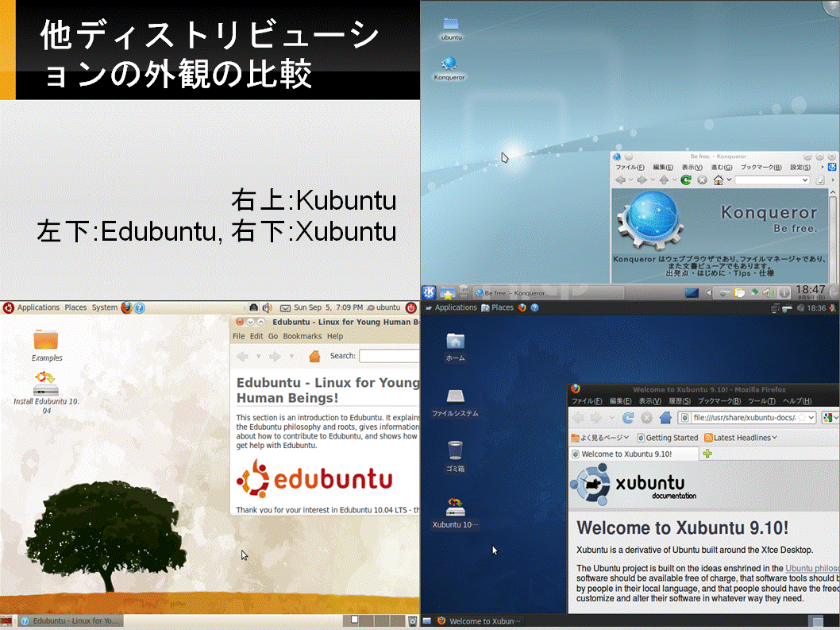
Task: Click the Konqueror desktop icon
Action: 449,68
